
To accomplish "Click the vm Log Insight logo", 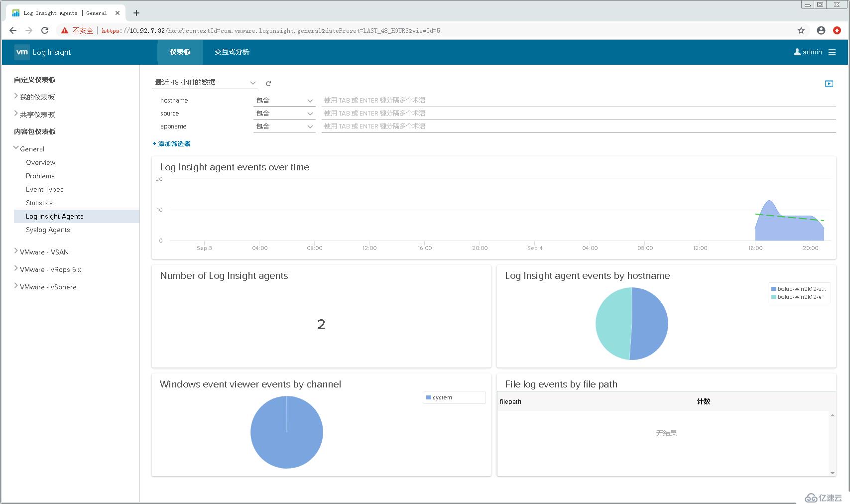I will click(42, 52).
